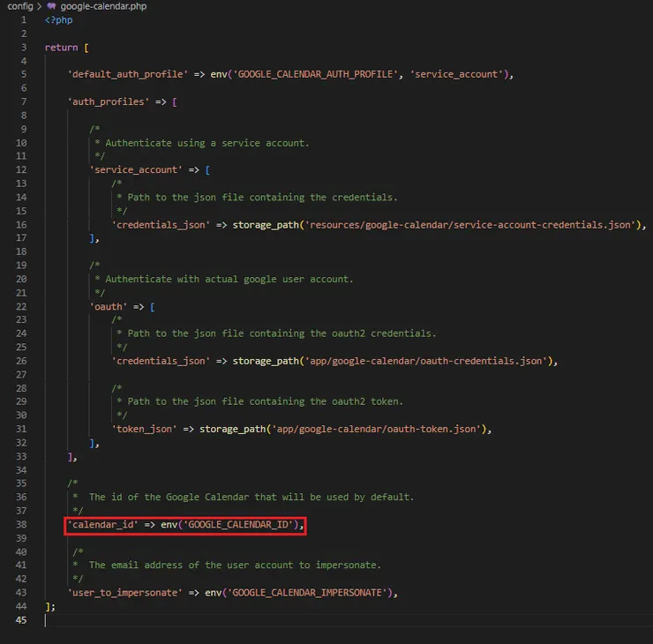Click the 'return' keyword on line 3
The width and height of the screenshot is (653, 644).
(61, 48)
